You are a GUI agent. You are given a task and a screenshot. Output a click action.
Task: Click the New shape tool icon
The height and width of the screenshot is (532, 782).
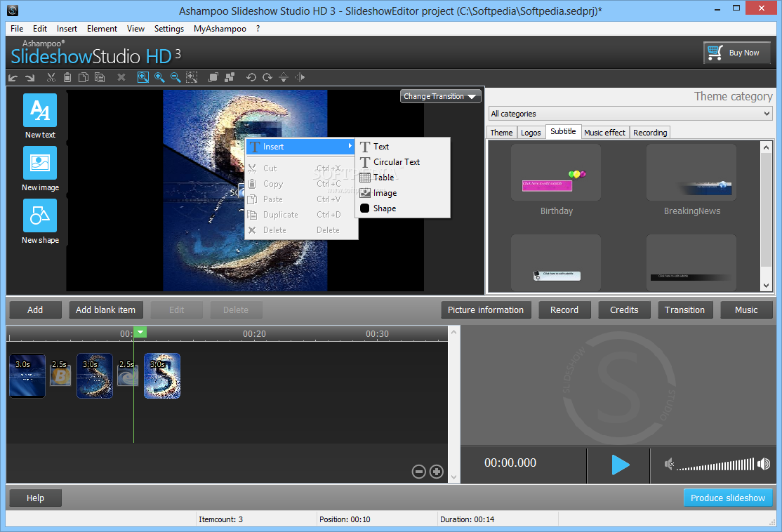click(40, 215)
